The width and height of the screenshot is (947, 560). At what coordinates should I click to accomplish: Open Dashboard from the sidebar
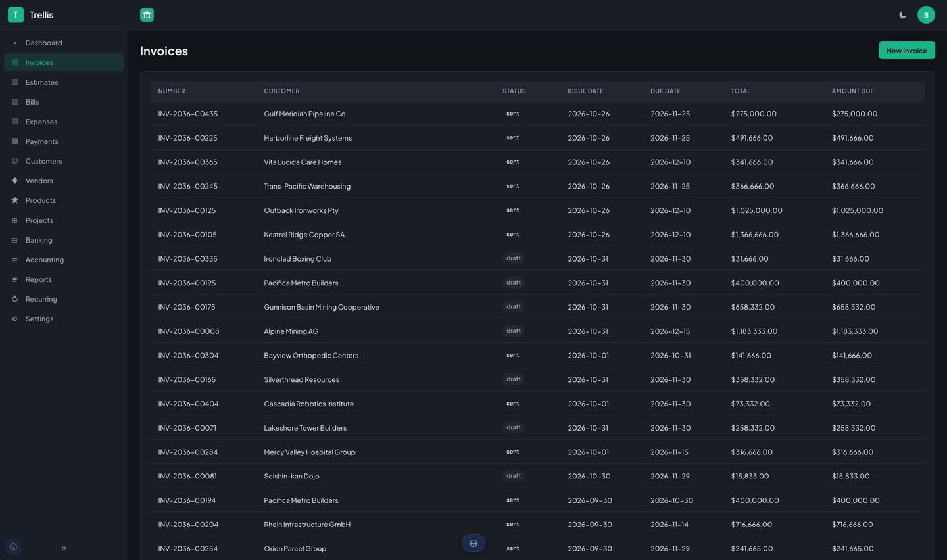click(x=64, y=43)
